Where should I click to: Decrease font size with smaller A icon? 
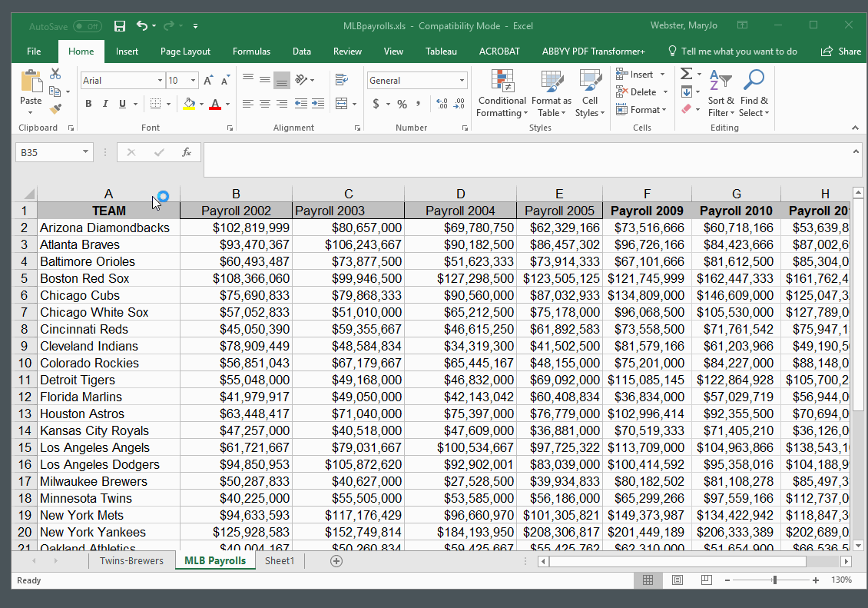[225, 80]
